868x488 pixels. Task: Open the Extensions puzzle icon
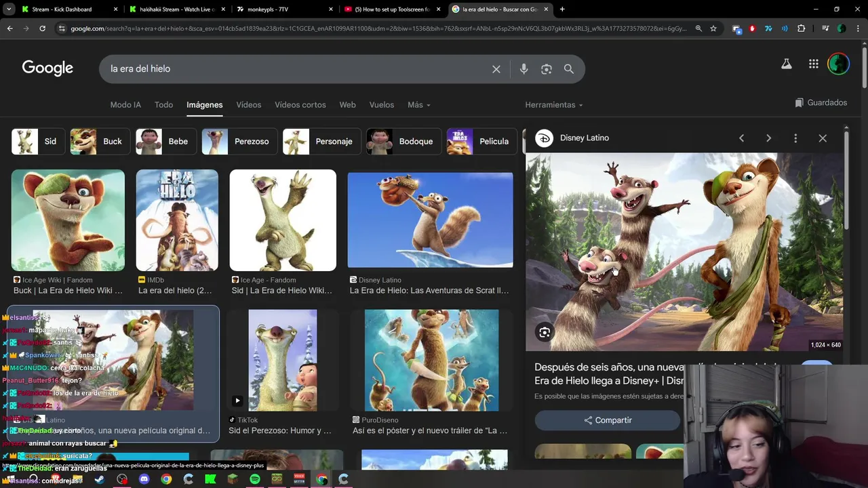802,28
